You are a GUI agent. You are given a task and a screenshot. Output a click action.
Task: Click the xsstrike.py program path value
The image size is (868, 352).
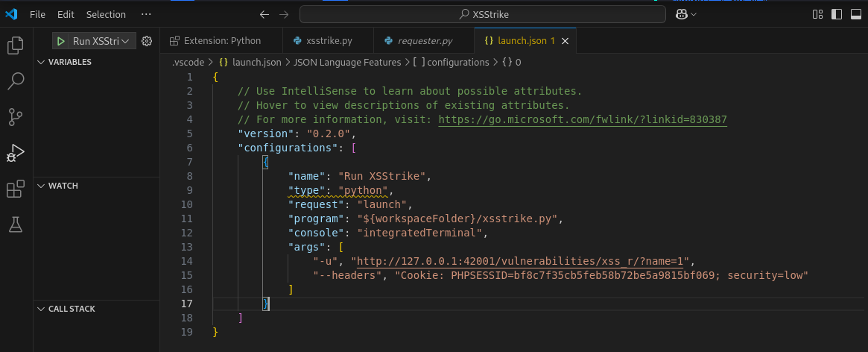457,219
